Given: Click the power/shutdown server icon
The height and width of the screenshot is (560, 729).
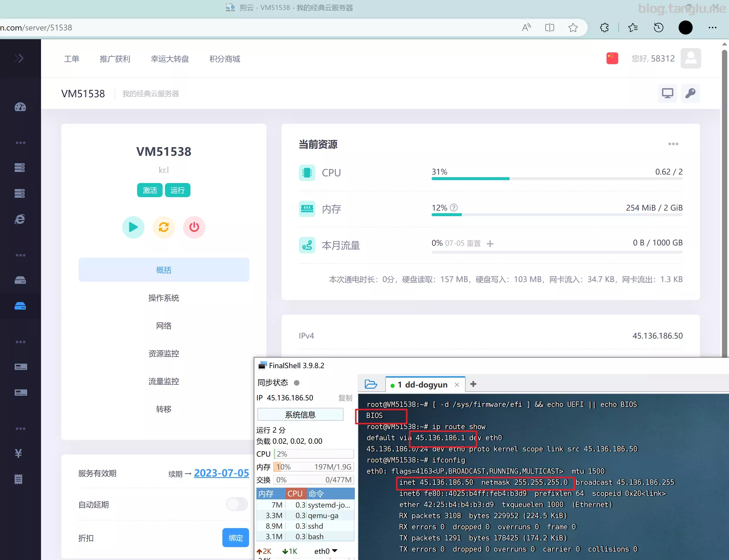Looking at the screenshot, I should click(194, 227).
